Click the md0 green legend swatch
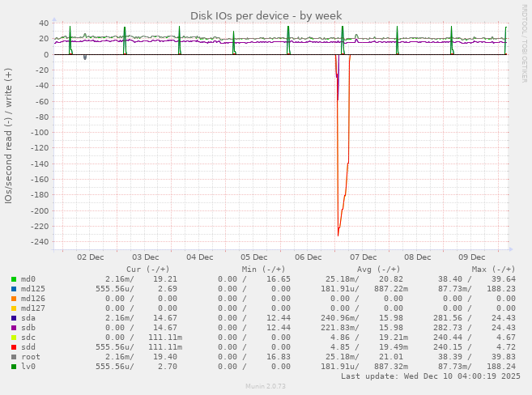 tap(14, 279)
